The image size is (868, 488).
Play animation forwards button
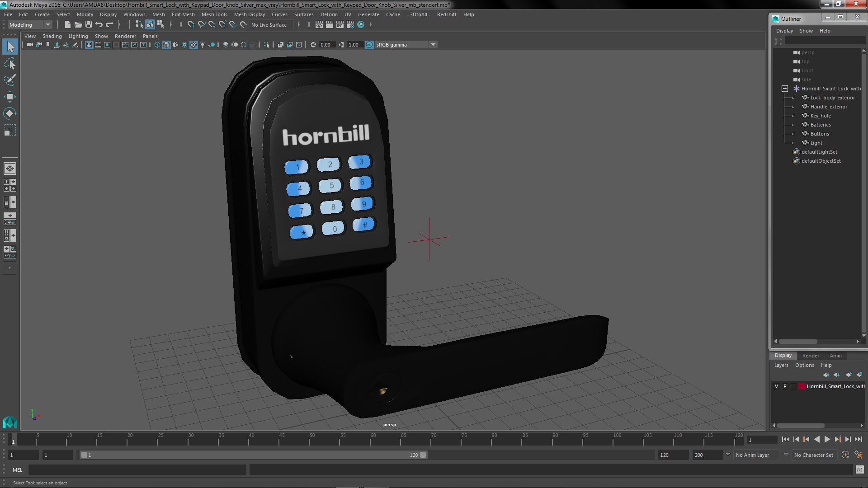point(827,439)
